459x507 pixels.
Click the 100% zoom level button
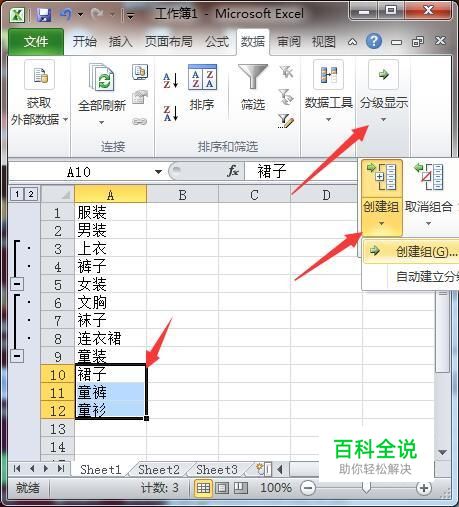pos(276,488)
